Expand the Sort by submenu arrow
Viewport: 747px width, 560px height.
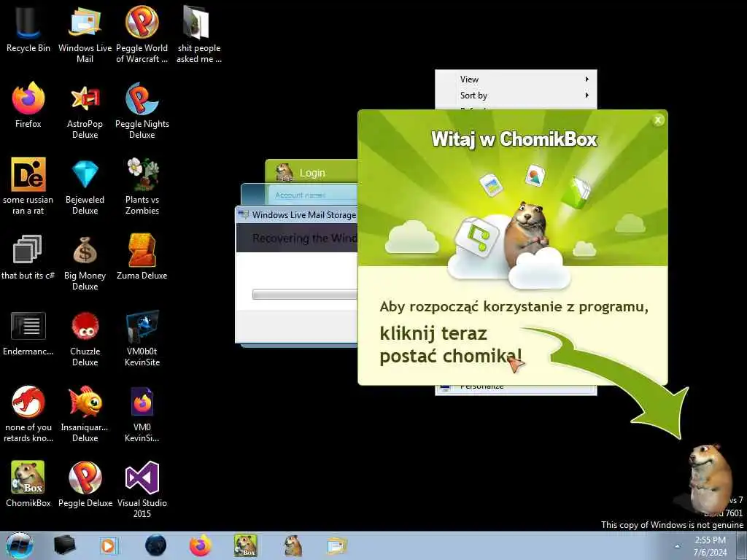(587, 96)
